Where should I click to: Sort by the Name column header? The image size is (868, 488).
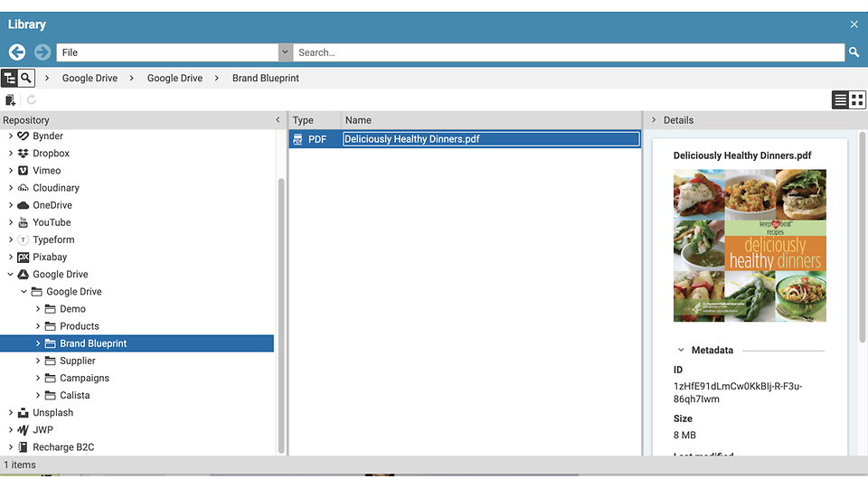[358, 120]
